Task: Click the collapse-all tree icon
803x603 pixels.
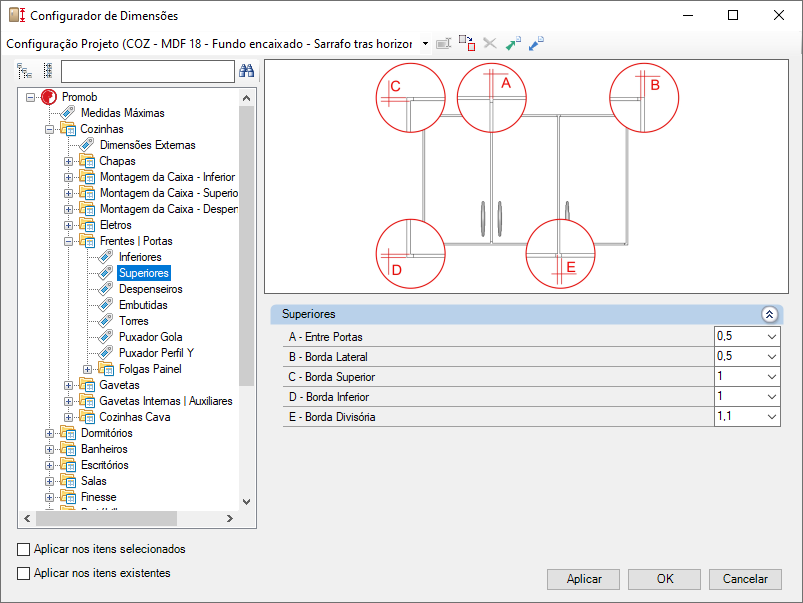Action: point(48,71)
